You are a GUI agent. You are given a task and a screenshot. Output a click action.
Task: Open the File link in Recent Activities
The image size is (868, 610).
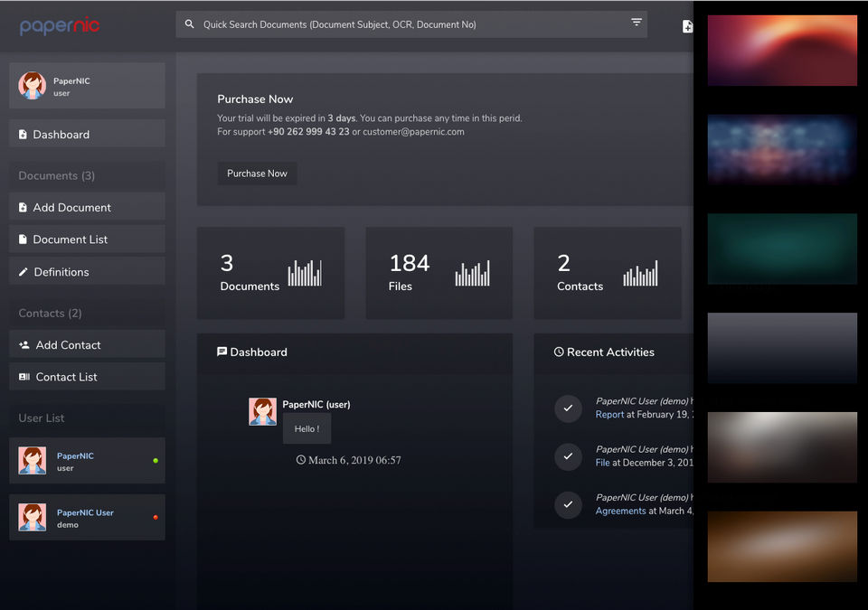point(602,463)
